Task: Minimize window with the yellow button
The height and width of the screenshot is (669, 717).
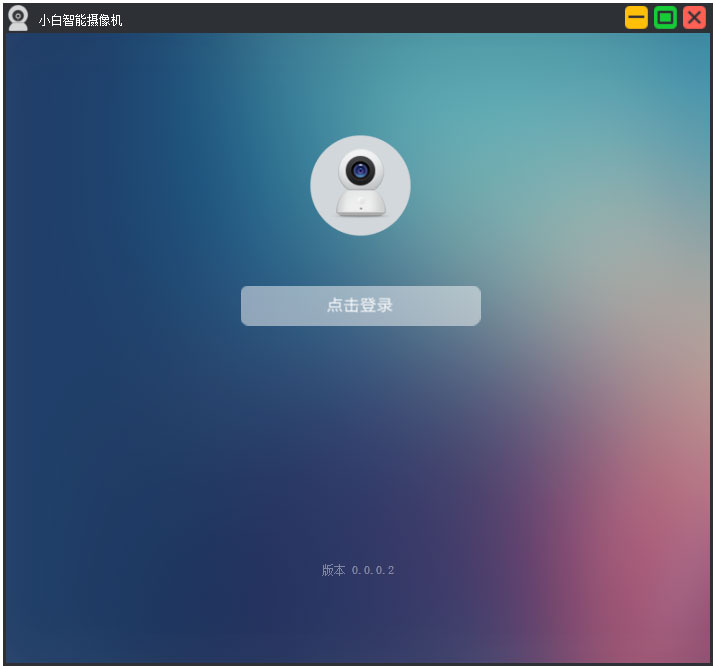Action: (x=636, y=18)
